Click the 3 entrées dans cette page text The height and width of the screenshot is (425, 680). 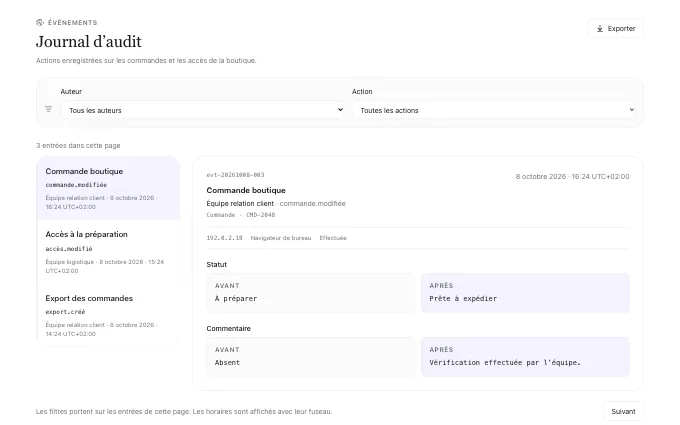(78, 146)
